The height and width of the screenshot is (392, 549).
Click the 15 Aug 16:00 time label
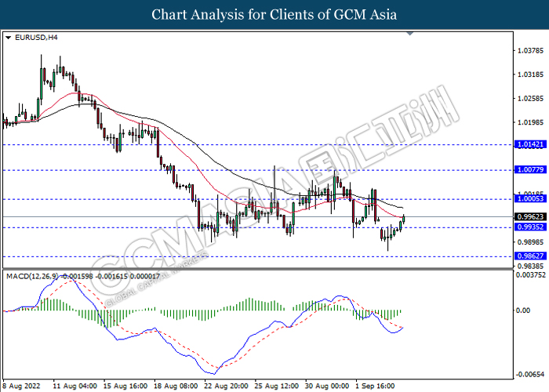(125, 386)
